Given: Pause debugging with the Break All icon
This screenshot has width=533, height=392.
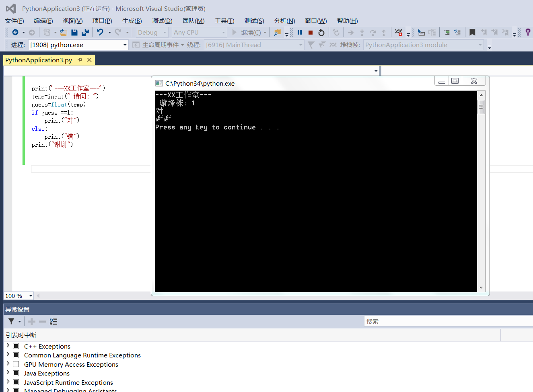Looking at the screenshot, I should 300,33.
